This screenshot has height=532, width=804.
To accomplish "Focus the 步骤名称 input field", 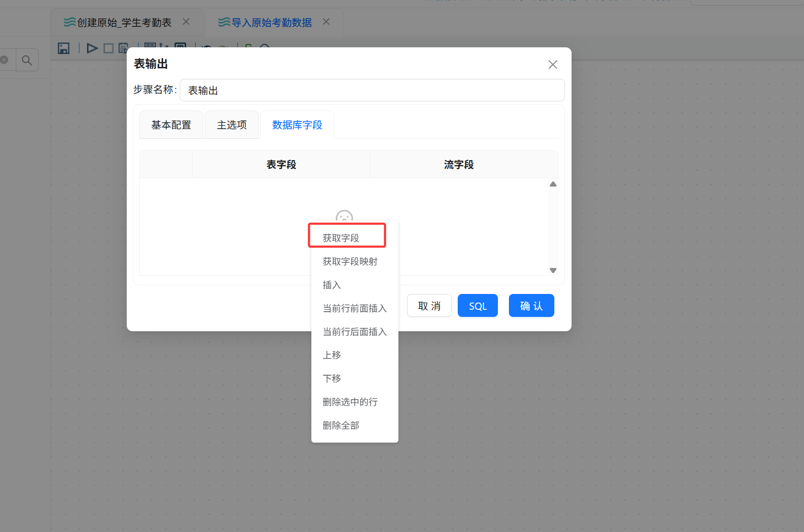I will pos(372,90).
